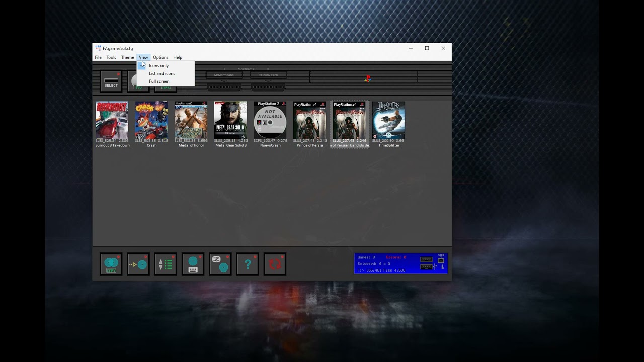644x362 pixels.
Task: Select the Medal of honor cover
Action: click(191, 120)
